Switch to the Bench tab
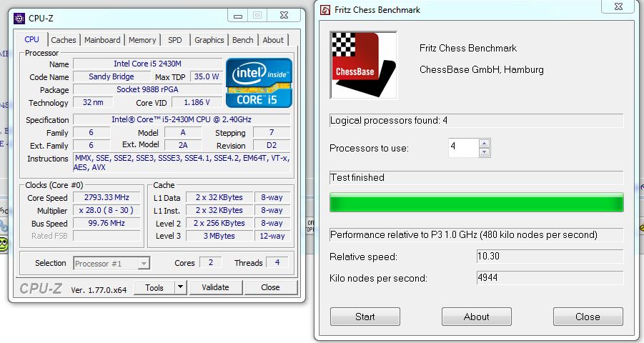This screenshot has width=644, height=343. (243, 40)
